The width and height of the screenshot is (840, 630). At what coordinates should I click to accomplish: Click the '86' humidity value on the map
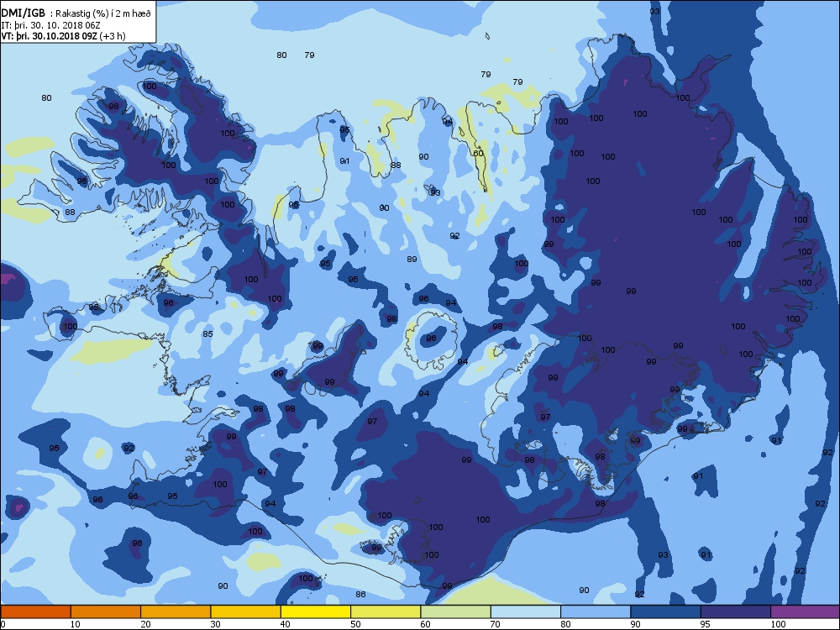point(360,594)
